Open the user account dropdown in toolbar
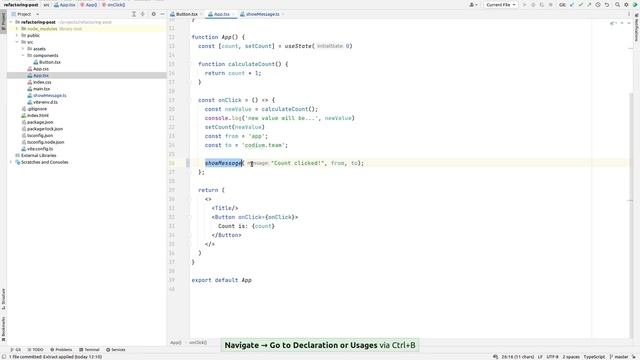The height and width of the screenshot is (360, 640). click(x=473, y=5)
